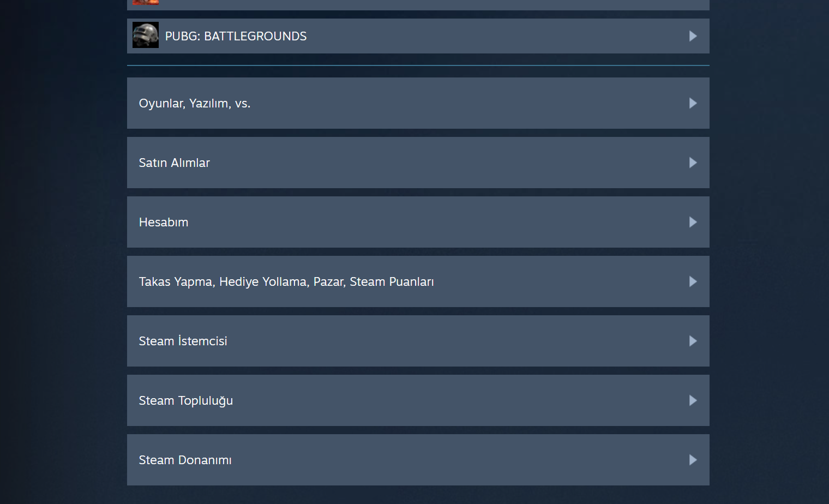Expand the arrow beside "Satın Alımlar"
The image size is (829, 504).
tap(693, 163)
